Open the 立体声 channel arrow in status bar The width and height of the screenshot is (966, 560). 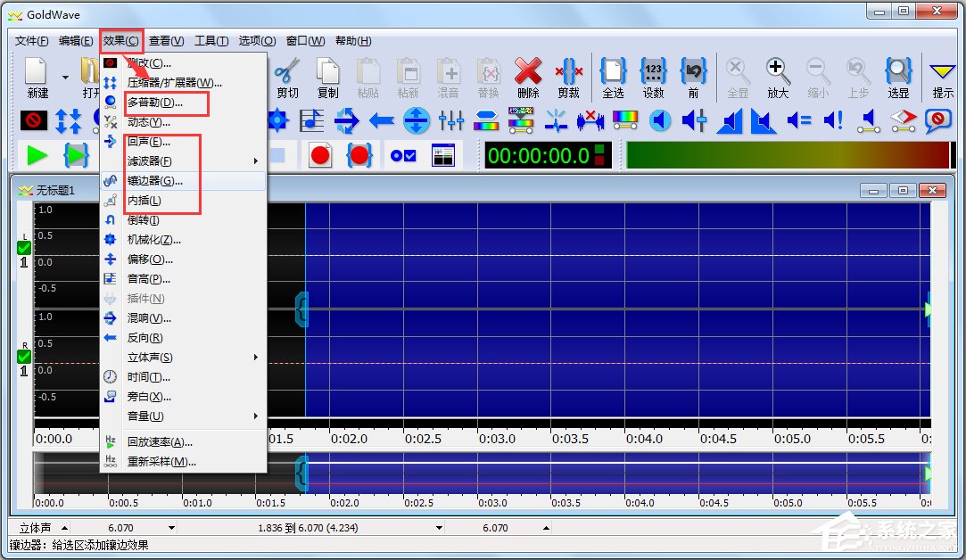tap(65, 528)
